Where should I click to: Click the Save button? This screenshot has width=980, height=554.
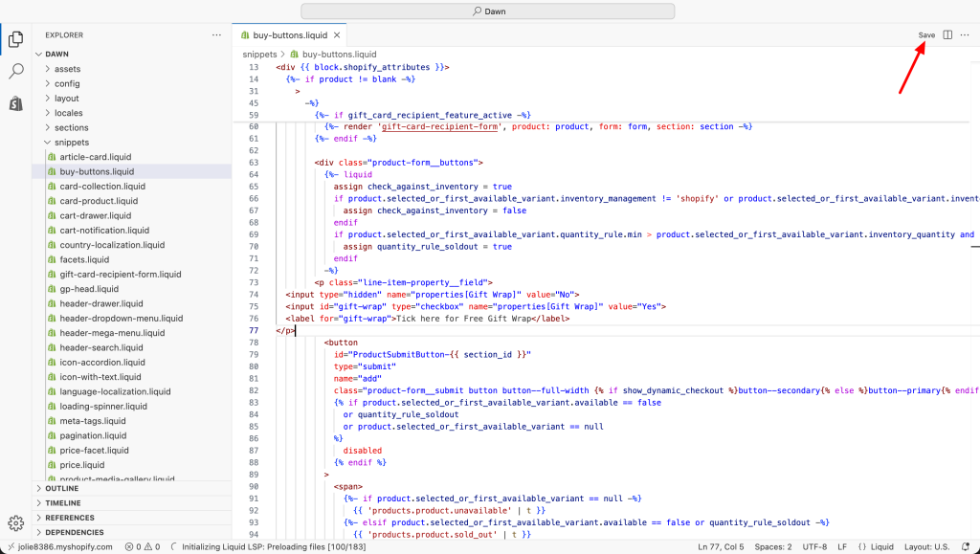(926, 35)
